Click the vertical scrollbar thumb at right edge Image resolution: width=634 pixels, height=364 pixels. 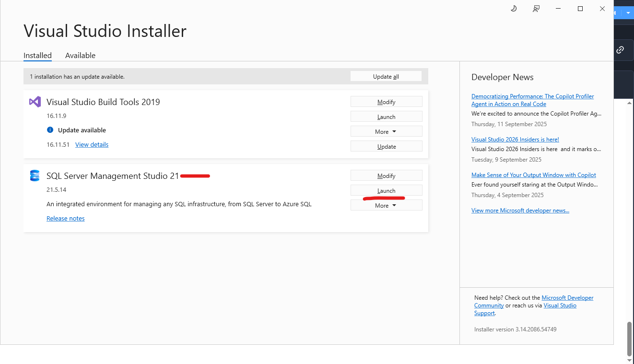tap(629, 338)
